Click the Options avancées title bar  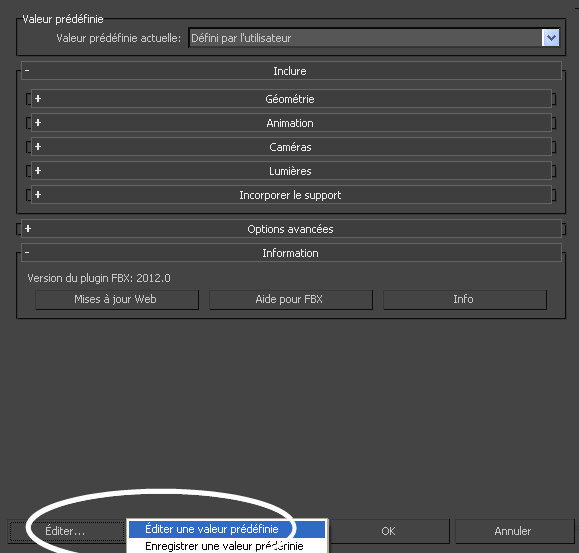(291, 229)
